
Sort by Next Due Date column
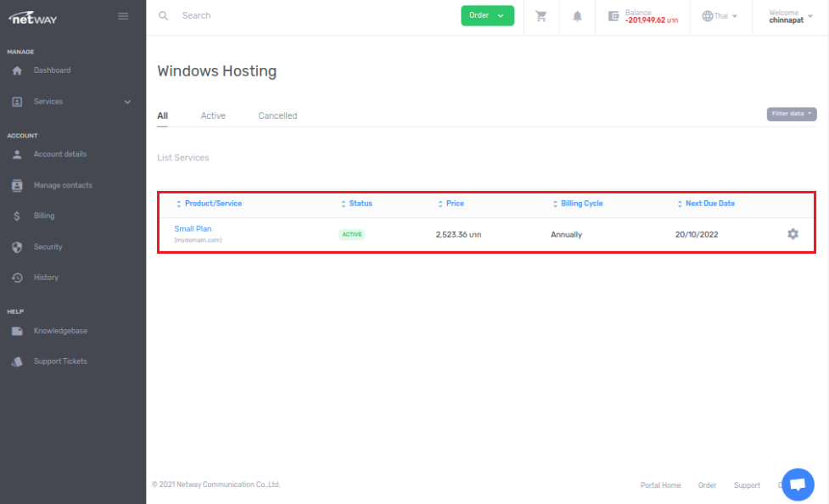click(x=709, y=204)
